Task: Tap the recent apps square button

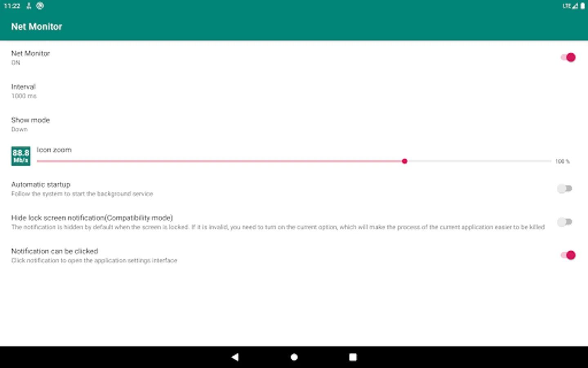Action: click(353, 357)
